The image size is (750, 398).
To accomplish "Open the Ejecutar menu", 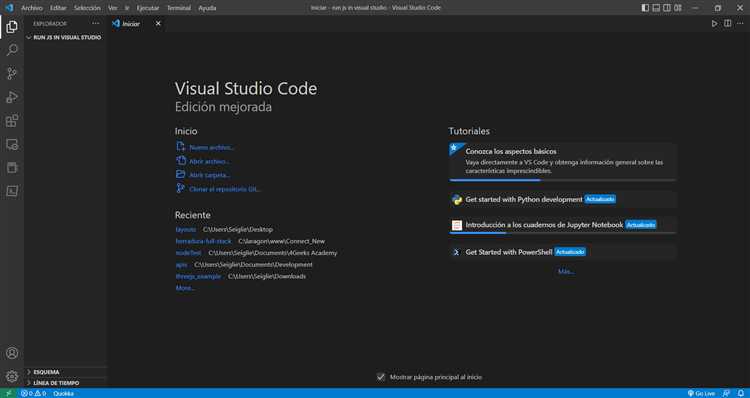I will 148,8.
